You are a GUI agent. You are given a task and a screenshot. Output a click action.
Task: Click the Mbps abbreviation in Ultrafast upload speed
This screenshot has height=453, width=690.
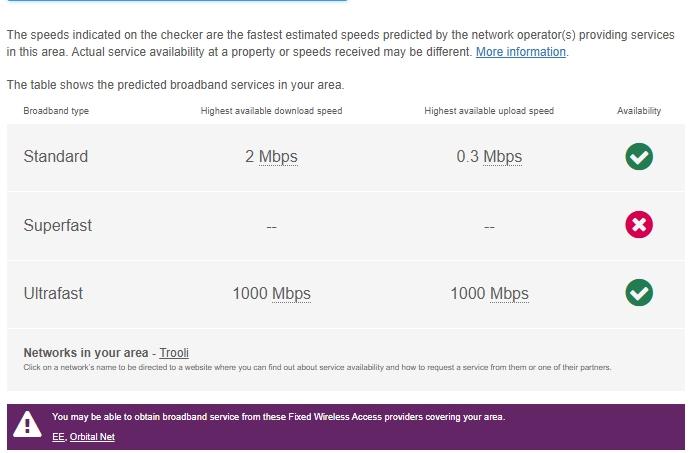pyautogui.click(x=509, y=294)
